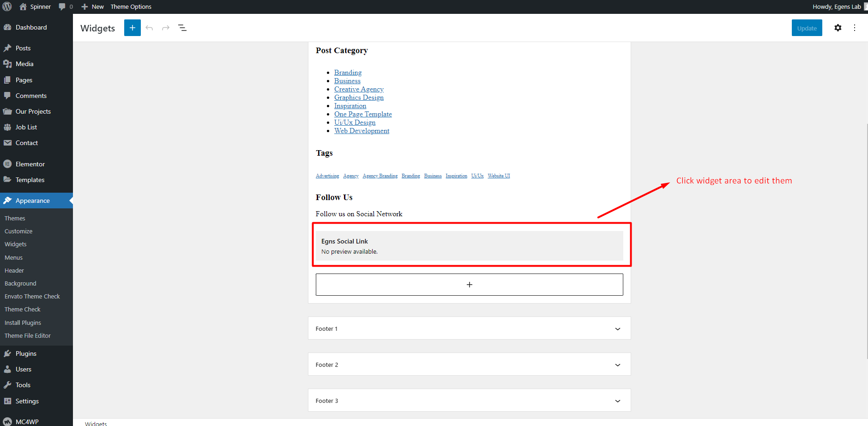Open the three-dot options menu
868x426 pixels.
tap(855, 28)
